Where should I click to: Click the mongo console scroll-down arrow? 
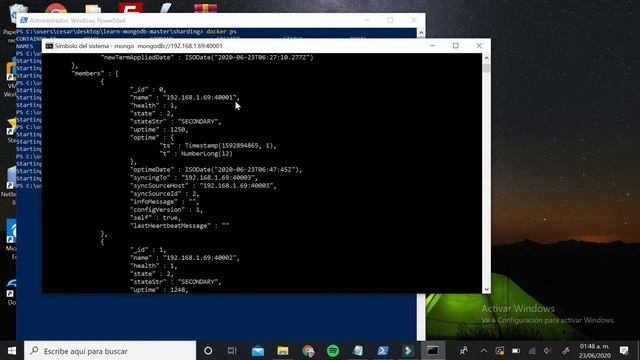[x=486, y=289]
